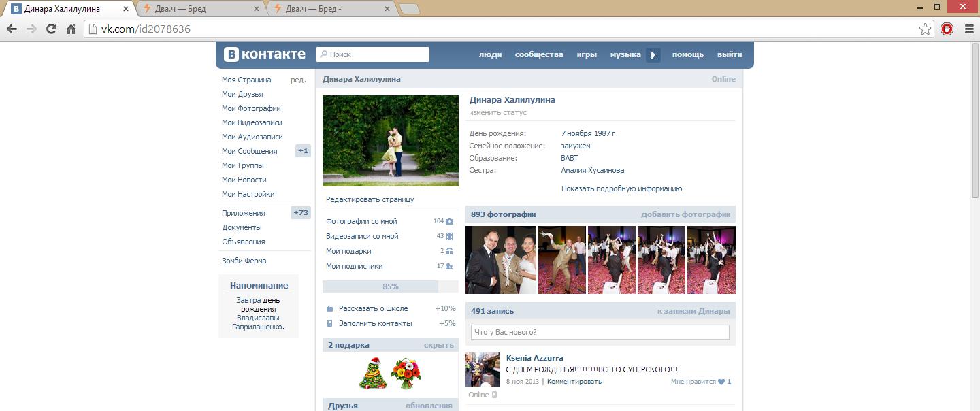Hide the gifts block via скрыть
Viewport: 980px width, 411px height.
[x=438, y=345]
